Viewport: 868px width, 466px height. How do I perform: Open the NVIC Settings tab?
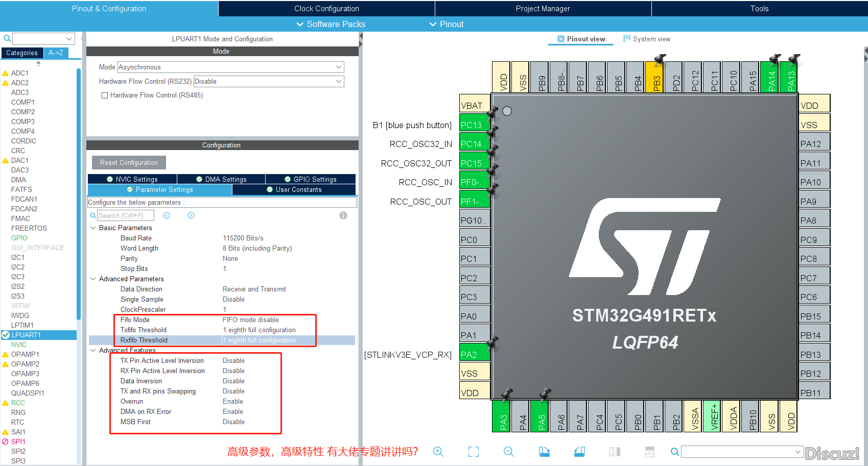pyautogui.click(x=132, y=179)
